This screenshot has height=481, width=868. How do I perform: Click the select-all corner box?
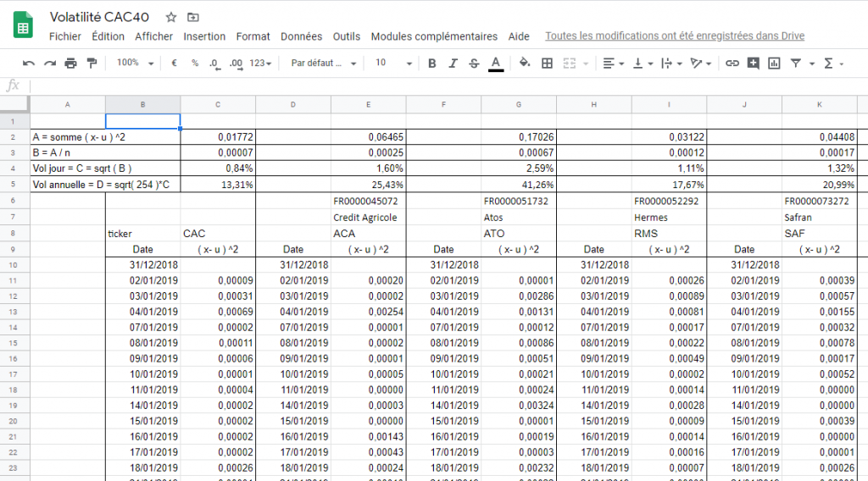(x=14, y=104)
